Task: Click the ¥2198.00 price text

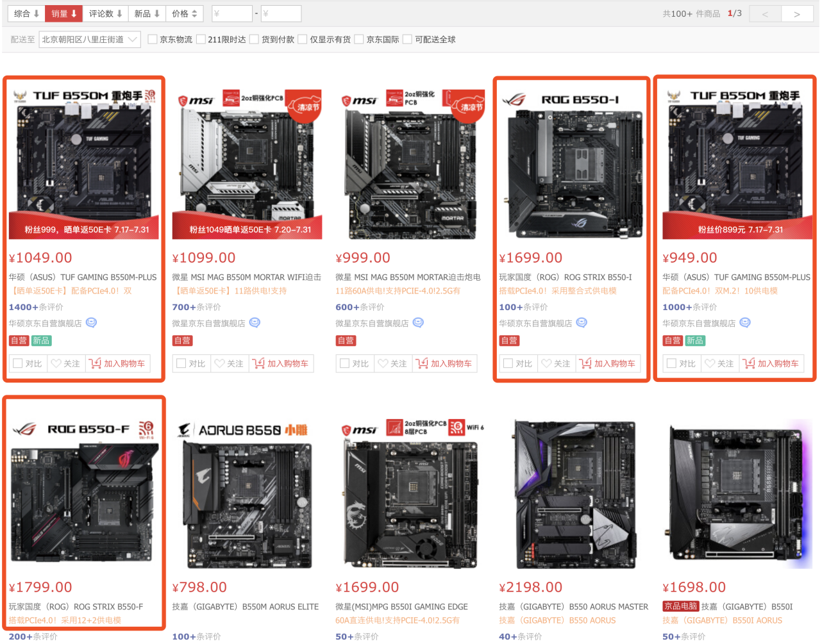Action: pos(531,587)
